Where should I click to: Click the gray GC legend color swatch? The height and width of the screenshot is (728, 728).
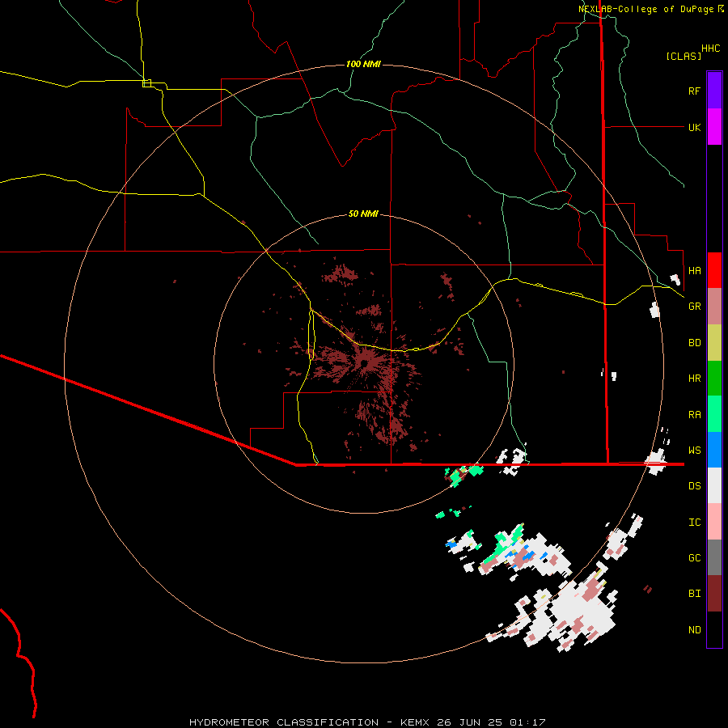click(x=714, y=557)
